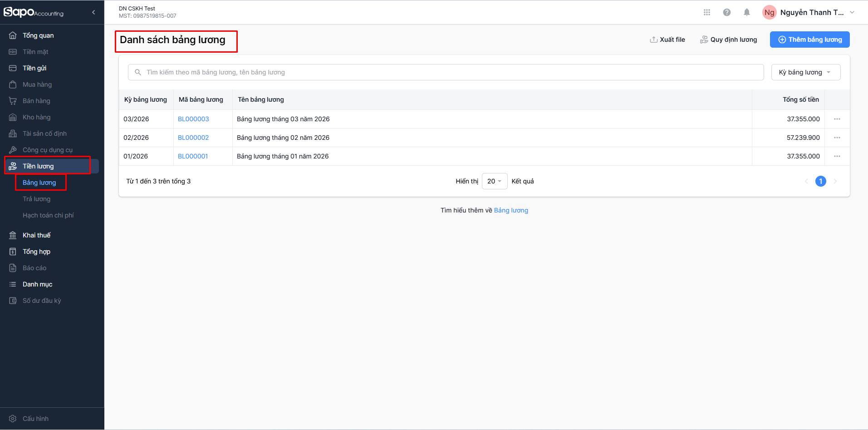
Task: Click the user avatar Ng
Action: point(769,12)
